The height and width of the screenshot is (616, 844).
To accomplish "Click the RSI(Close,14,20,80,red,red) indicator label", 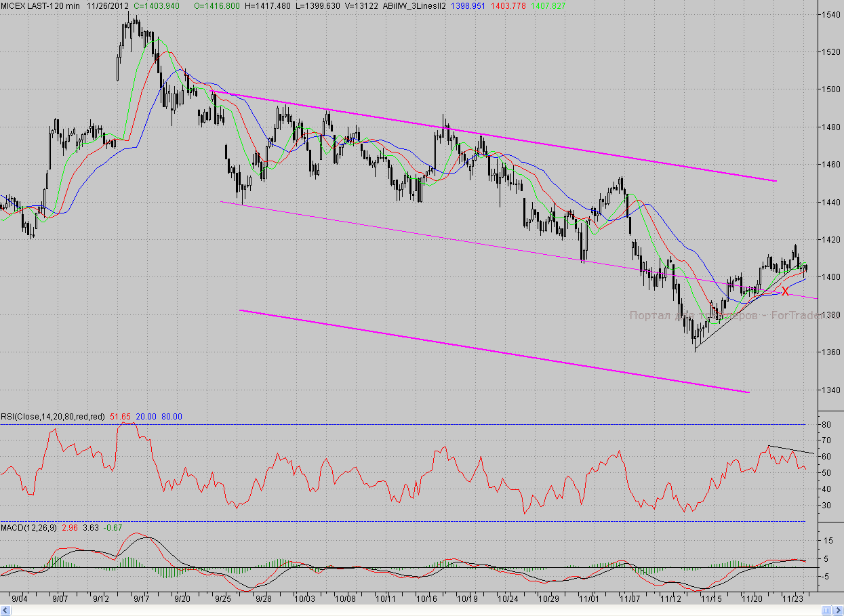I will coord(52,416).
